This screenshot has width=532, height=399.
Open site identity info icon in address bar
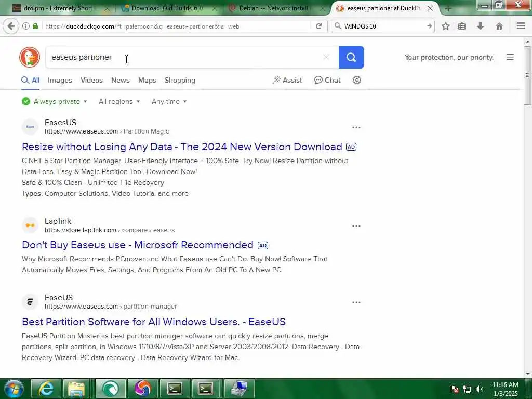[x=26, y=26]
